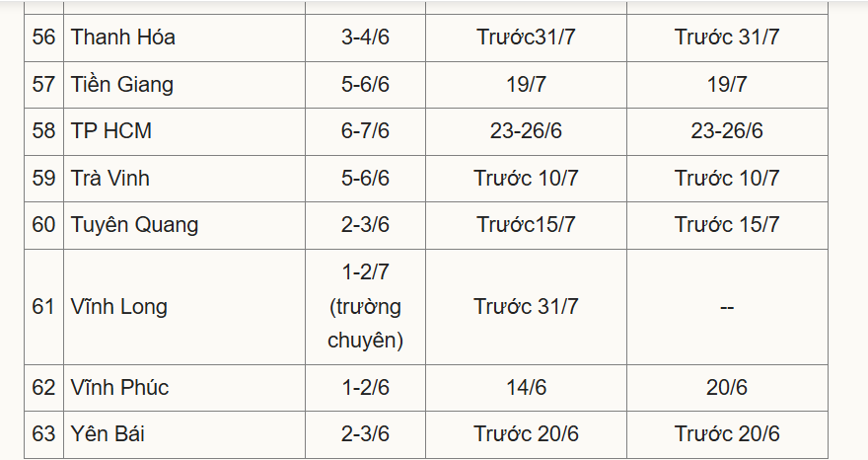Click row number 56

point(43,38)
